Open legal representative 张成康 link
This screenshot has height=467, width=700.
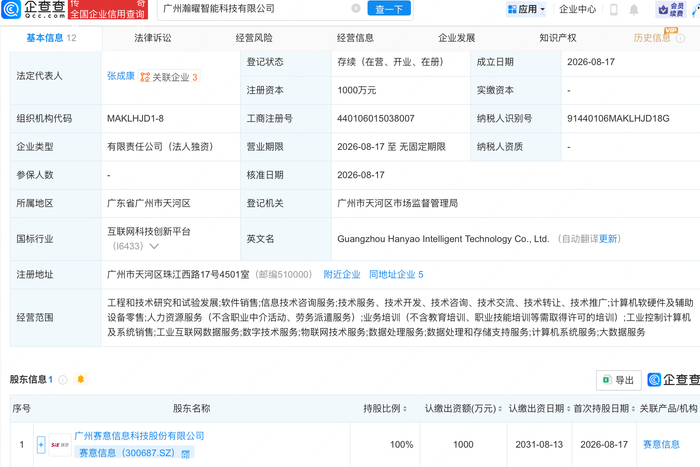point(121,76)
